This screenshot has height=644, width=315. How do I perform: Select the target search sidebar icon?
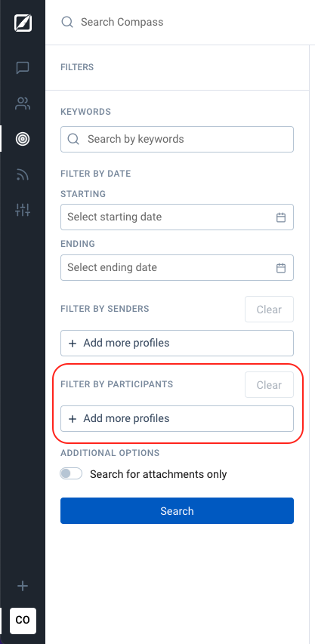(x=23, y=139)
